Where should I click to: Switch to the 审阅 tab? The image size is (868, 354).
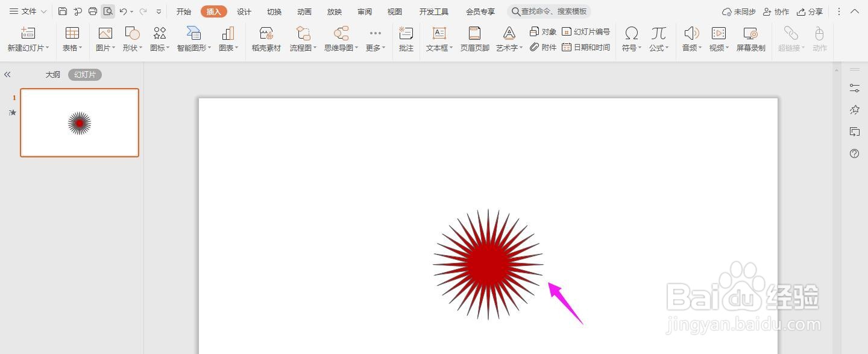point(365,11)
